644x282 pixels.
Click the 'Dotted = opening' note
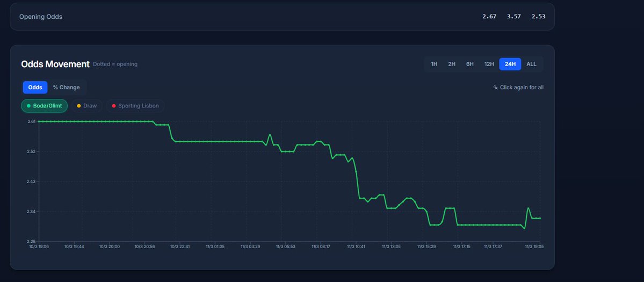pos(115,64)
